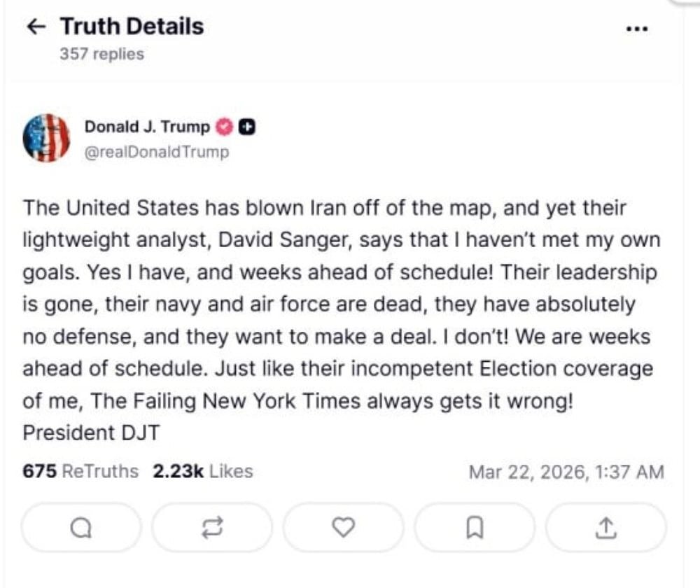Click the 357 replies count
700x588 pixels.
tap(101, 54)
